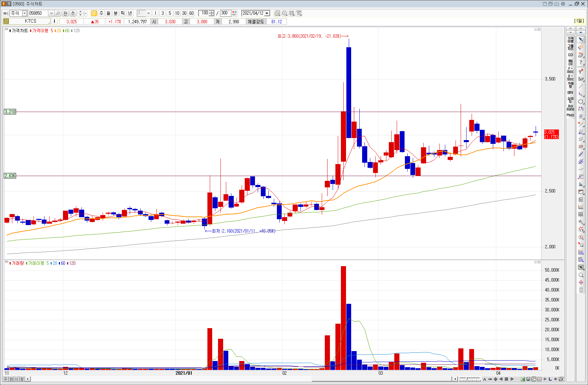
Task: Click the zoom-out minus icon at bottom
Action: (490, 379)
